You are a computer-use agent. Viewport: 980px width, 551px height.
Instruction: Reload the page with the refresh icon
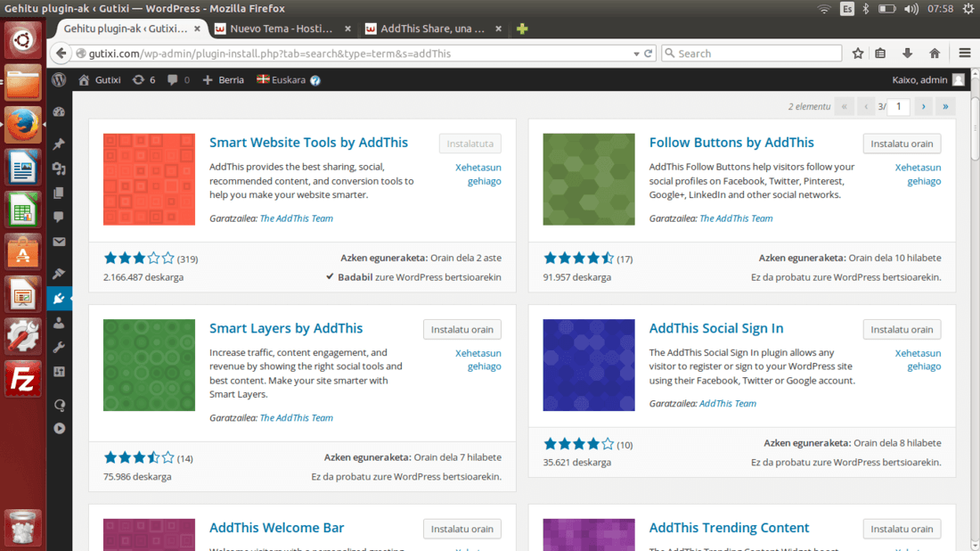pyautogui.click(x=648, y=53)
